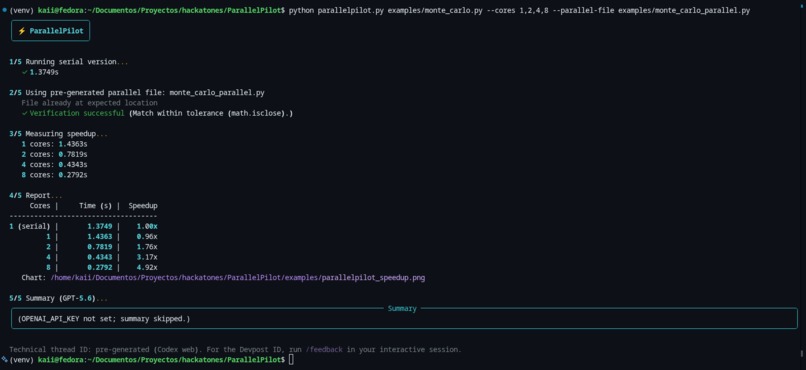Screen dimensions: 806x370
Task: Click the lightning bolt icon in banner
Action: point(22,31)
